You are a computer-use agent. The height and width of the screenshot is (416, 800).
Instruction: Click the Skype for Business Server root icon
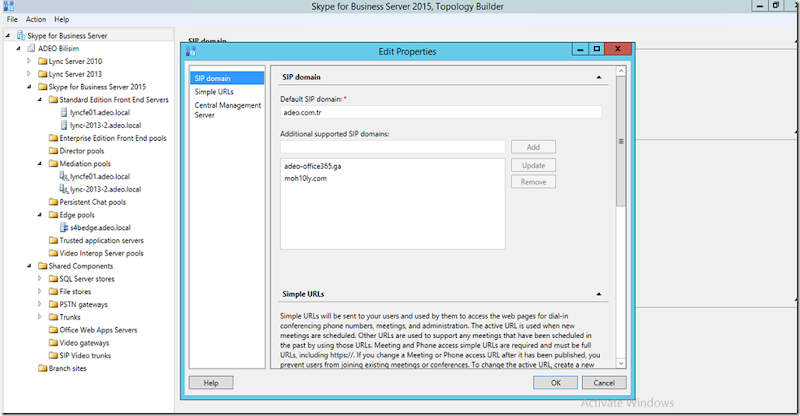(21, 35)
